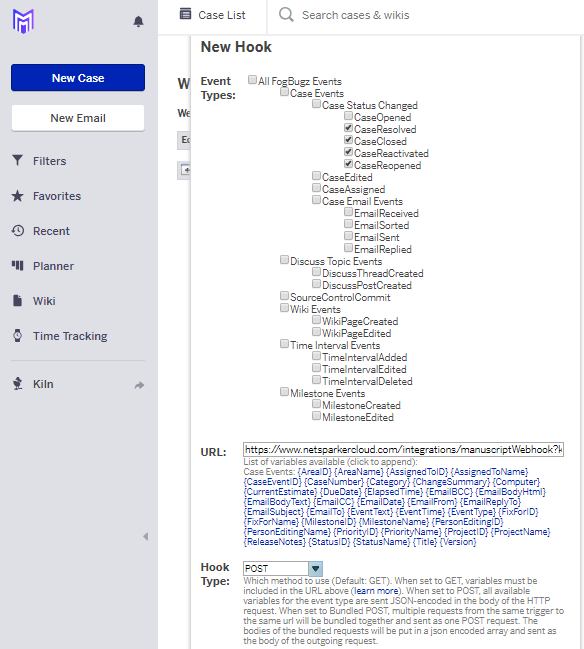Open the Filters menu item
584x649 pixels.
49,161
